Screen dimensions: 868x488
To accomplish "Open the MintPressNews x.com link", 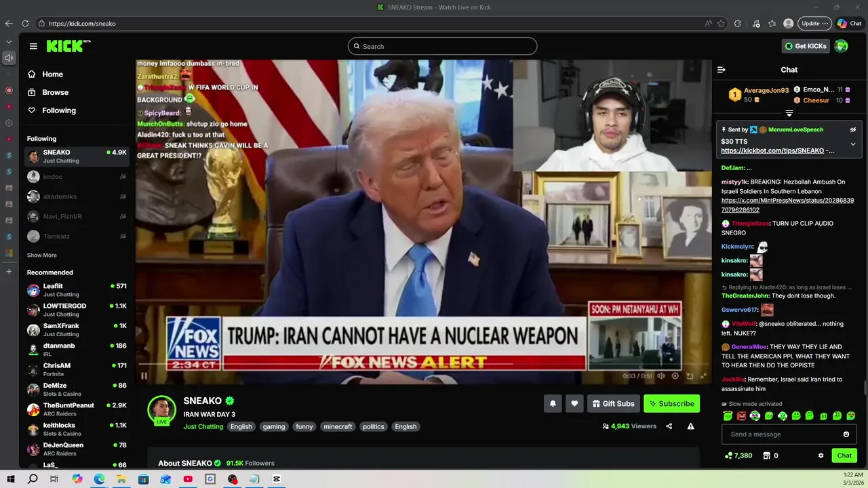I will tap(787, 205).
